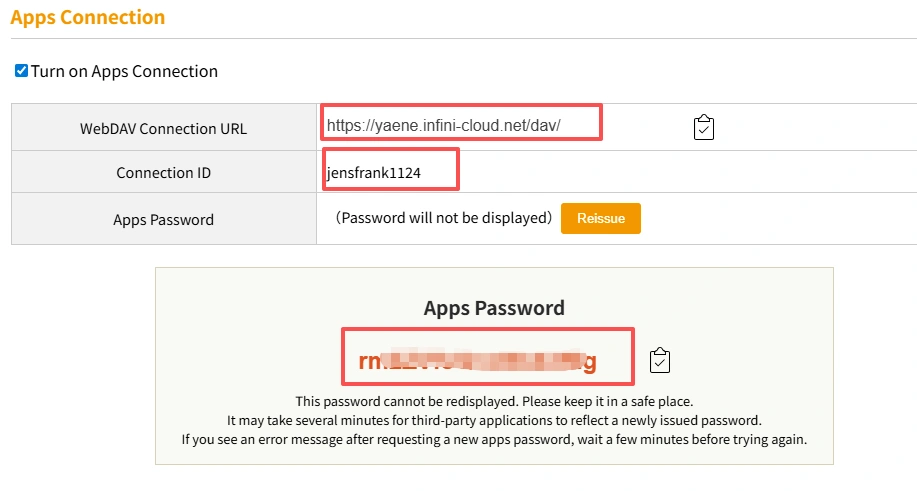This screenshot has width=917, height=491.
Task: Copy the WebDAV Connection URL via clipboard icon
Action: point(703,128)
